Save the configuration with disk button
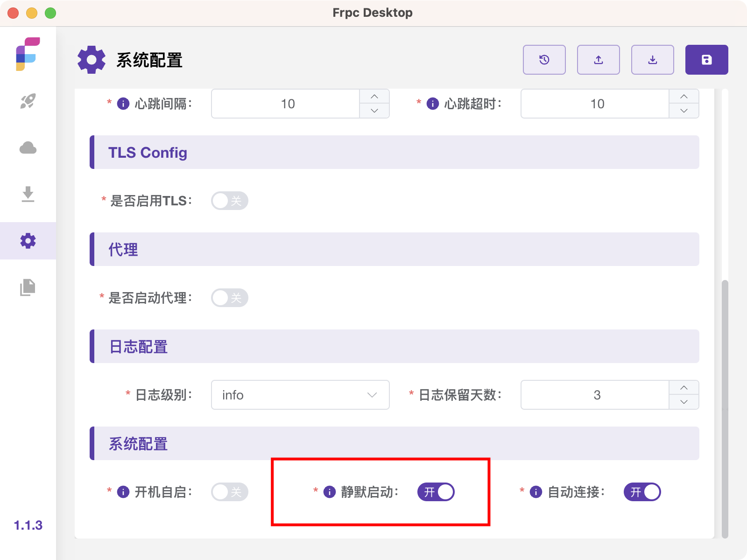This screenshot has height=560, width=747. coord(707,60)
